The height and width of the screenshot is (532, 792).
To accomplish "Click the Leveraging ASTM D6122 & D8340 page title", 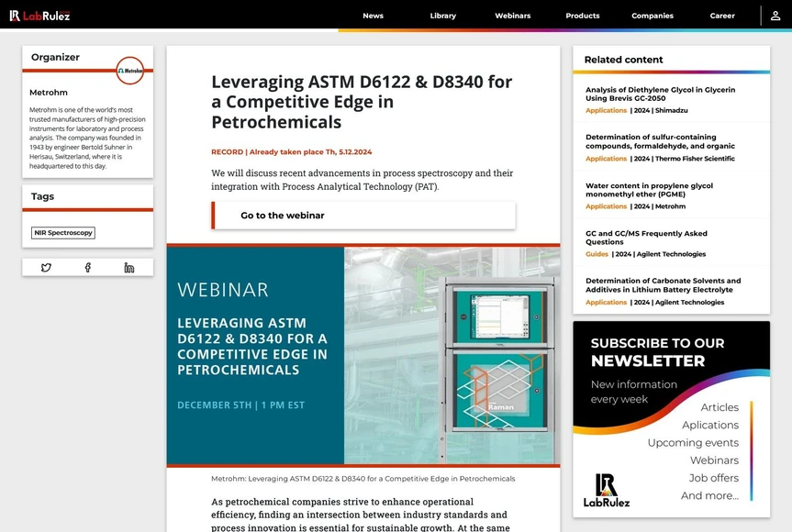I will click(362, 102).
